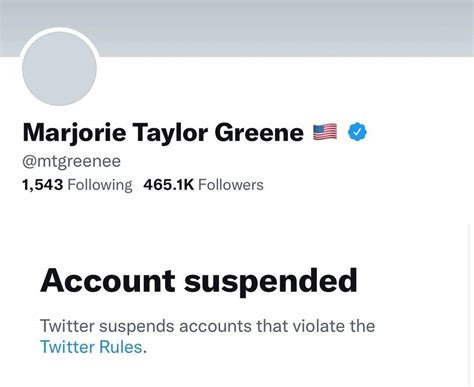474x387 pixels.
Task: Open the 465.1K Followers list
Action: (x=203, y=185)
